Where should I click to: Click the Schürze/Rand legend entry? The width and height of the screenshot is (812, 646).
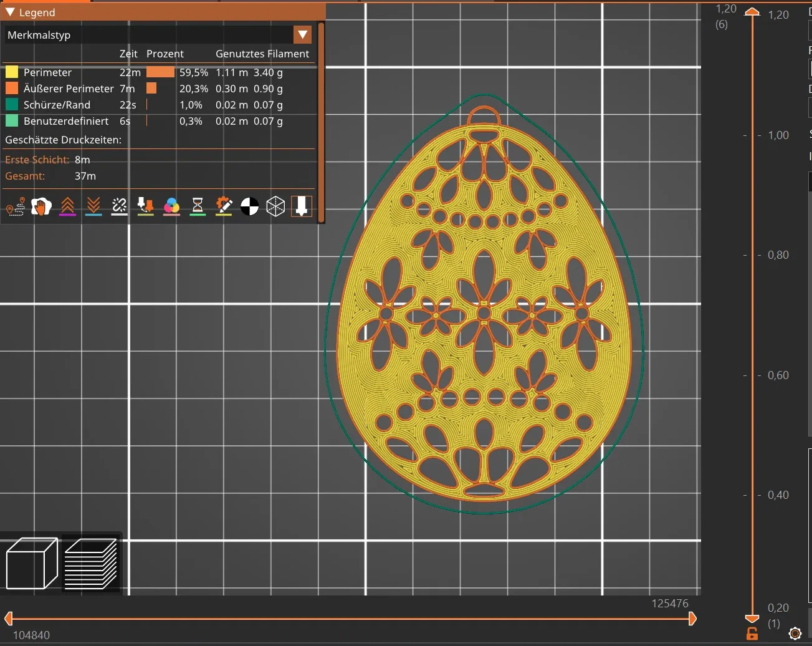pyautogui.click(x=57, y=105)
